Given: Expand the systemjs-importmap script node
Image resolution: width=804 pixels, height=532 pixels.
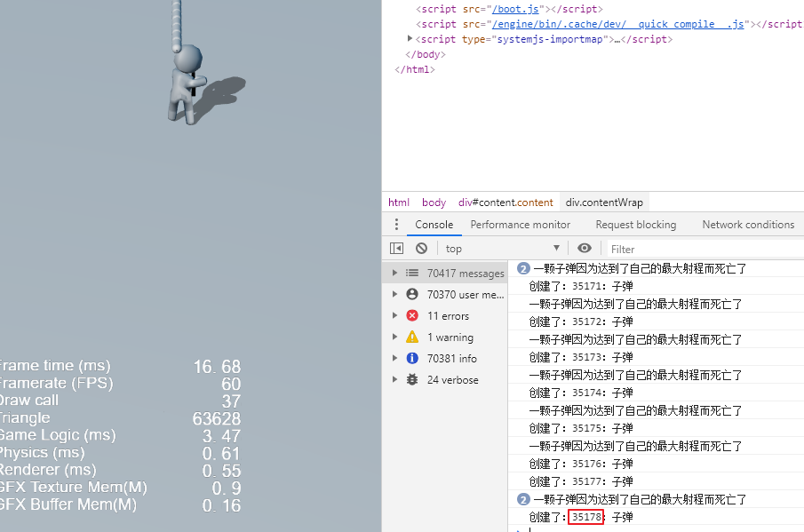Looking at the screenshot, I should pos(410,38).
